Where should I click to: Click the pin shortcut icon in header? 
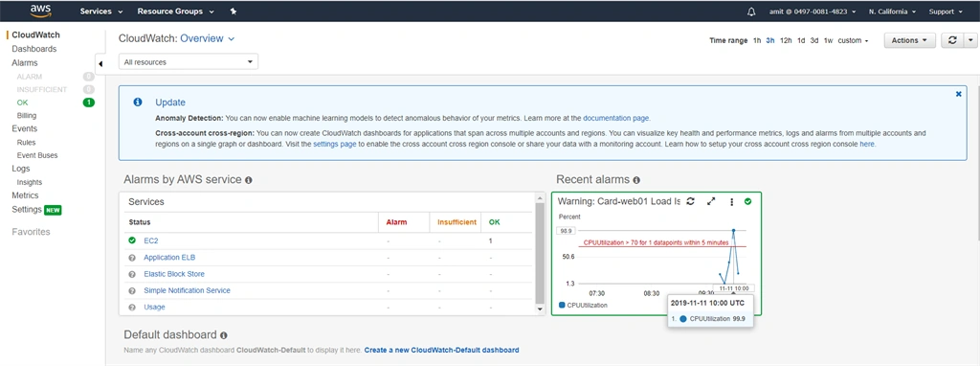pyautogui.click(x=234, y=11)
